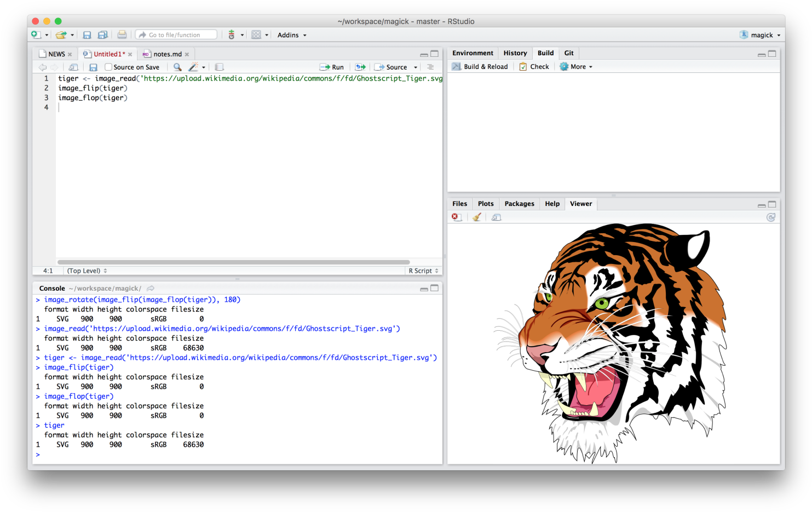
Task: Click in the Go to file/function search box
Action: (x=175, y=34)
